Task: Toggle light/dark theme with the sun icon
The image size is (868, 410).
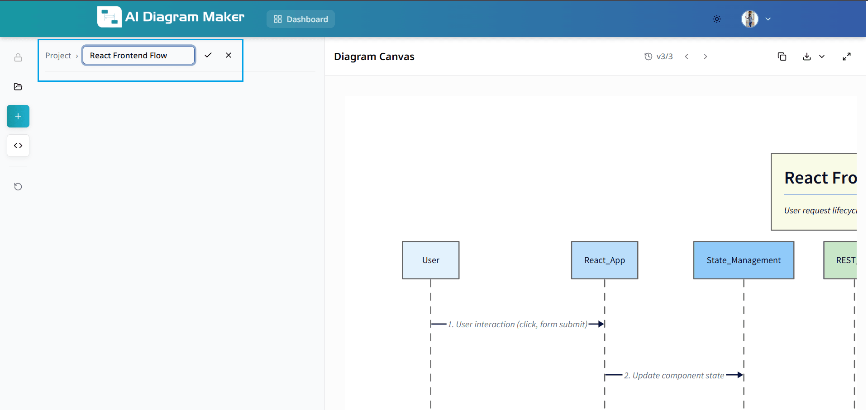Action: coord(716,19)
